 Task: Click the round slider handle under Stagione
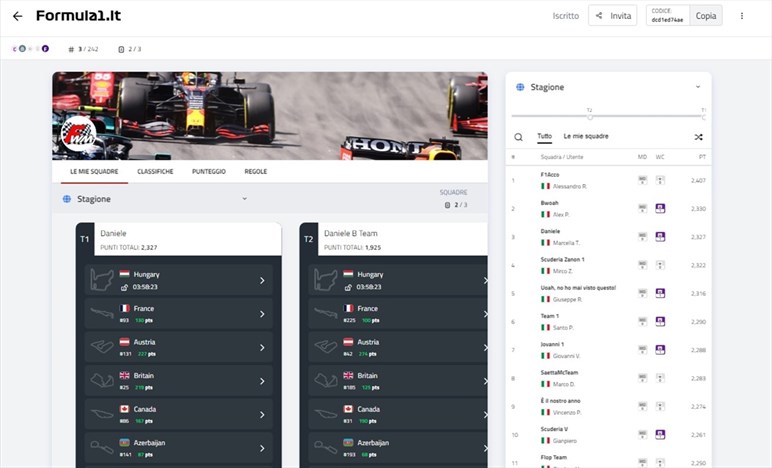coord(590,116)
